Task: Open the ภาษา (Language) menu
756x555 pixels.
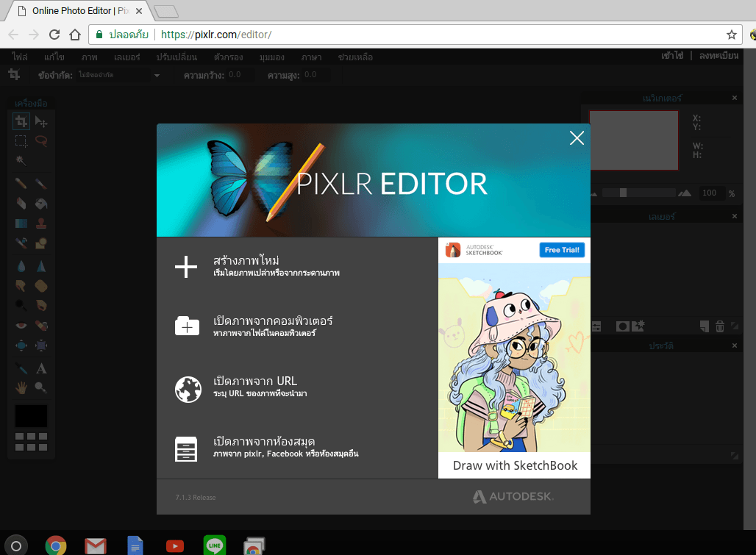Action: 312,57
